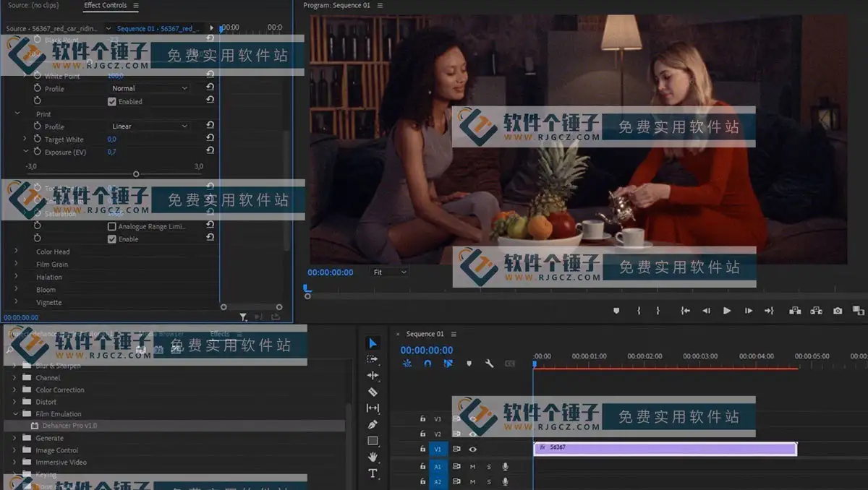This screenshot has height=490, width=868.
Task: Open Program Sequence 01 panel menu
Action: click(x=380, y=6)
